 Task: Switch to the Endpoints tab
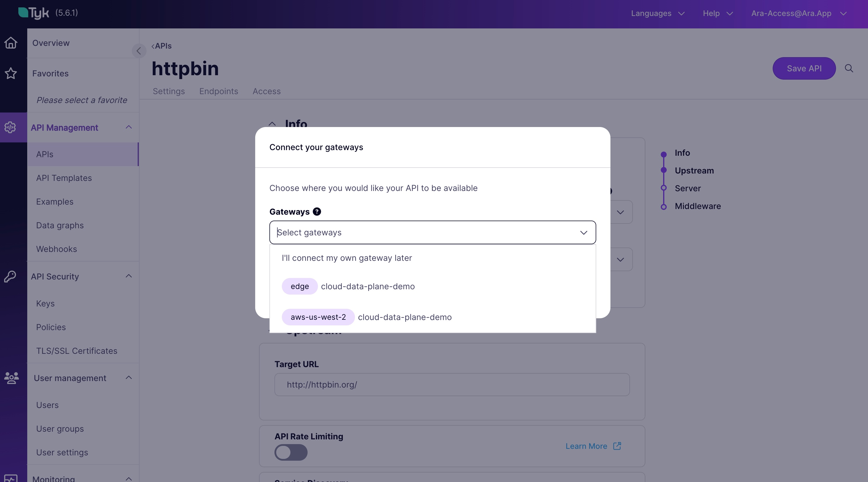tap(218, 91)
